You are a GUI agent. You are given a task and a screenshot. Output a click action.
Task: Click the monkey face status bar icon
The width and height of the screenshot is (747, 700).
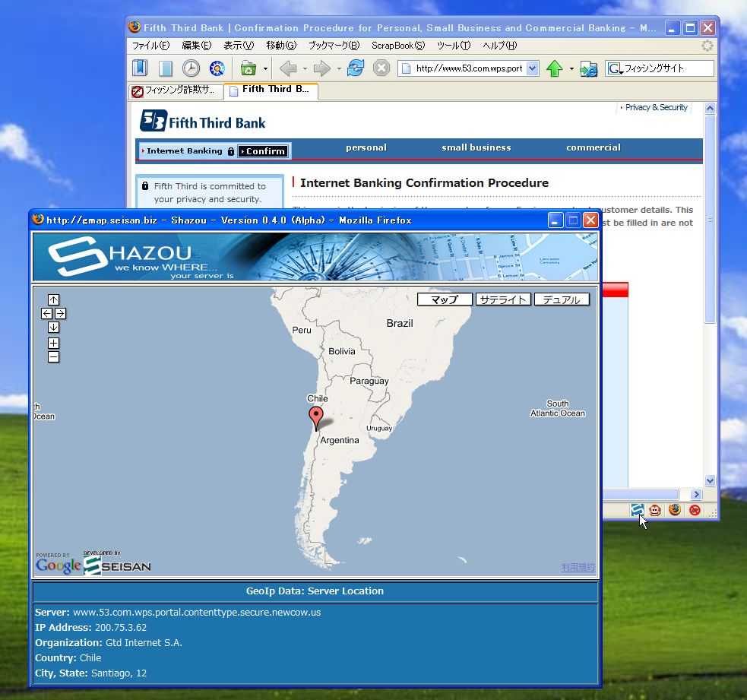(x=656, y=510)
